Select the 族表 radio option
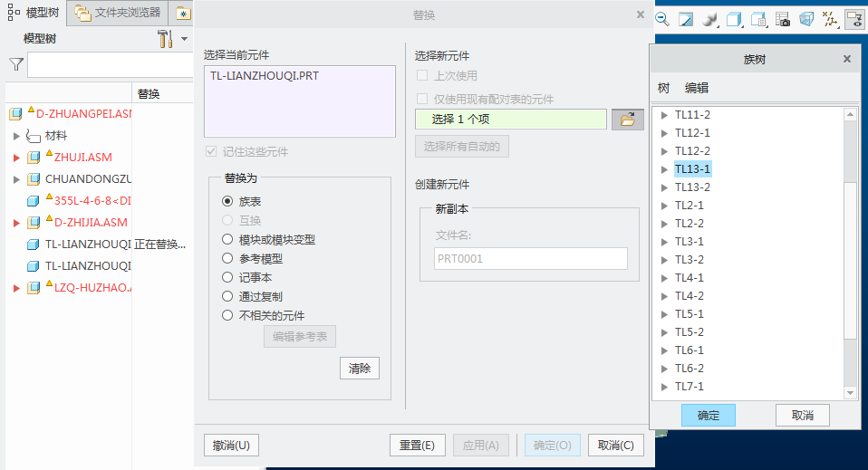Viewport: 868px width, 470px height. point(227,201)
